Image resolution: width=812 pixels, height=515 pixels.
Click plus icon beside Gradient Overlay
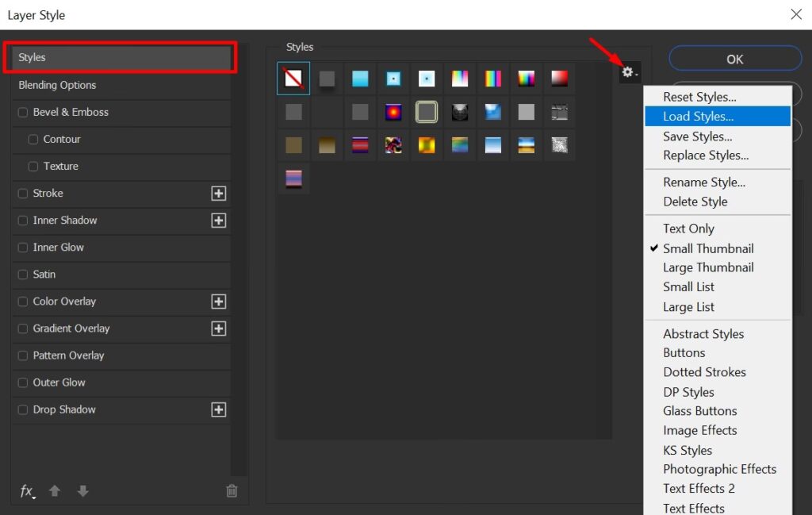pyautogui.click(x=219, y=329)
